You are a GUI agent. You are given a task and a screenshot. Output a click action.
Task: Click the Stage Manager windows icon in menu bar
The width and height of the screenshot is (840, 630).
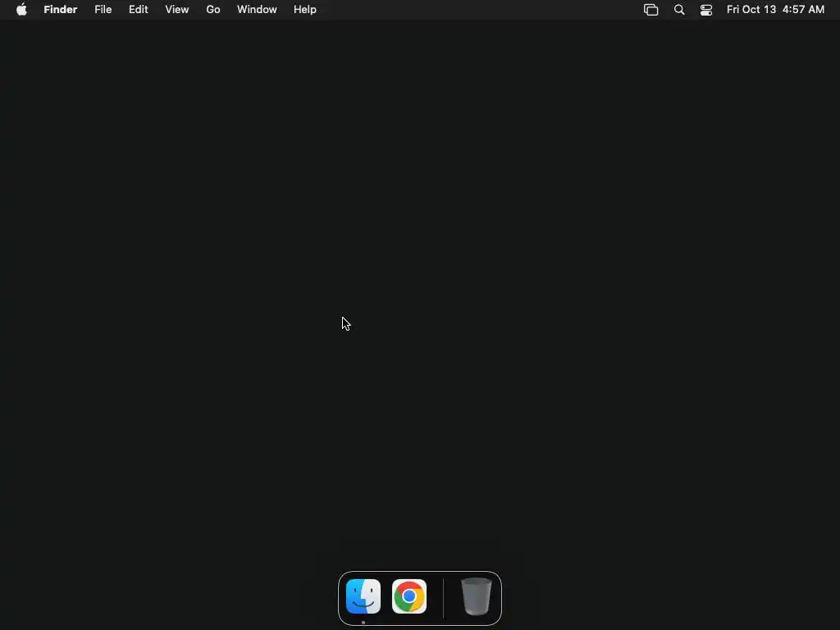pos(651,10)
